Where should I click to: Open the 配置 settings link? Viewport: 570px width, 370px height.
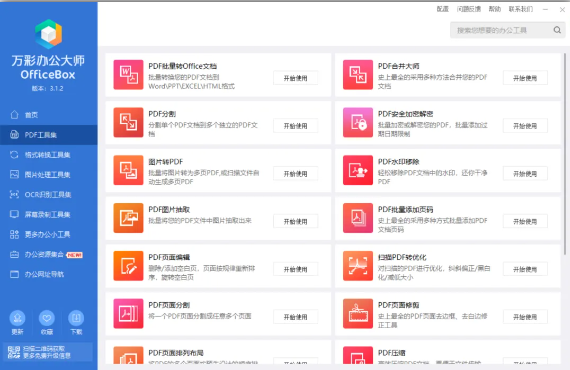pos(442,9)
